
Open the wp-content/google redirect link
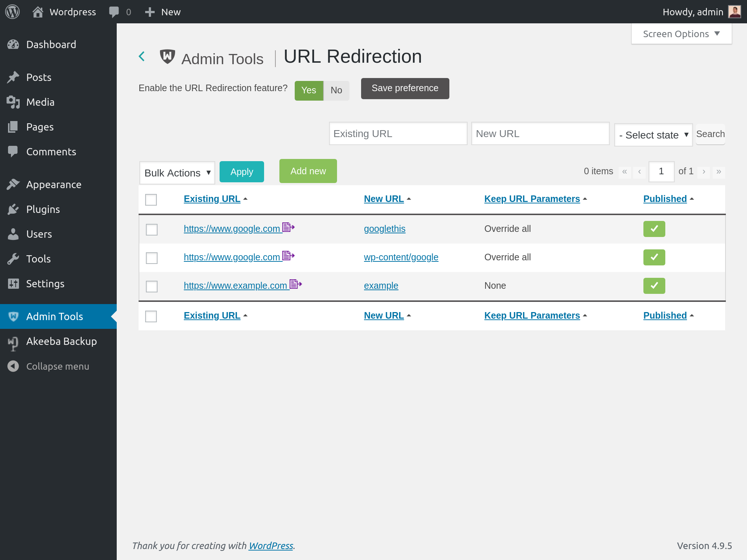click(x=401, y=257)
